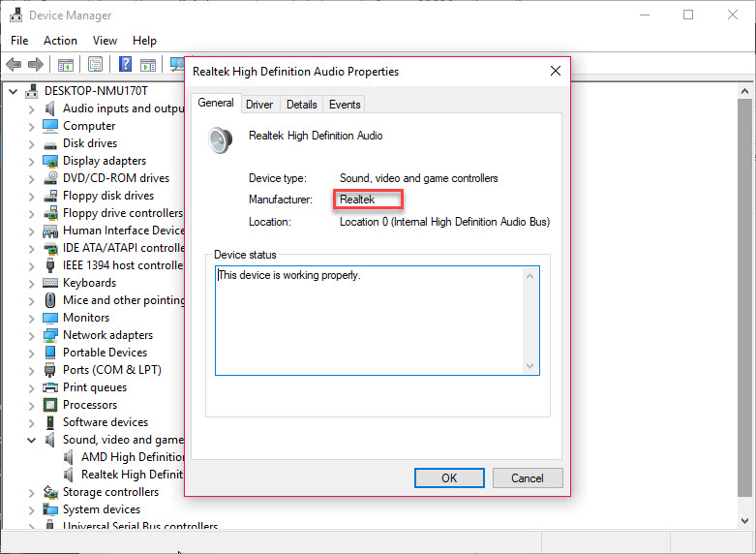Select Realtek High Definition audio tree item
756x554 pixels.
(132, 475)
